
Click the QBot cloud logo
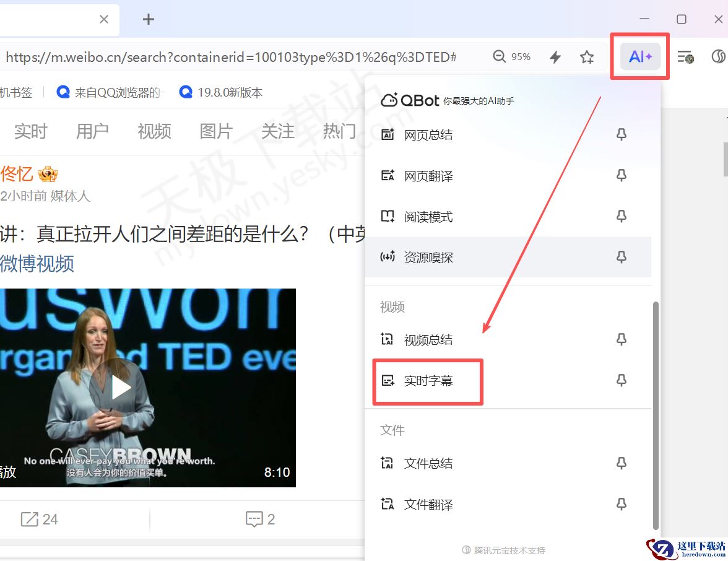click(x=391, y=99)
